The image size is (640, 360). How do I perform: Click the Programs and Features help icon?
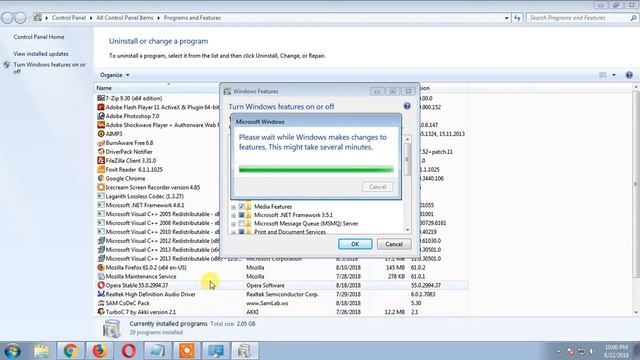coord(629,75)
